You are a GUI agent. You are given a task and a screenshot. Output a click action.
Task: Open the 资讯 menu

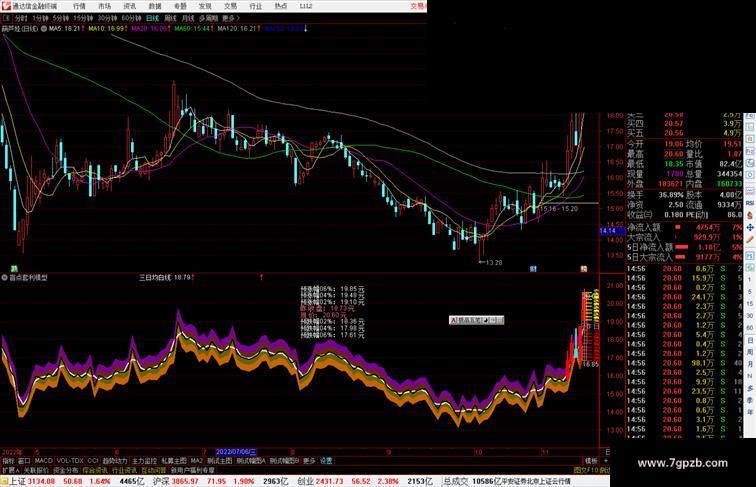click(129, 6)
